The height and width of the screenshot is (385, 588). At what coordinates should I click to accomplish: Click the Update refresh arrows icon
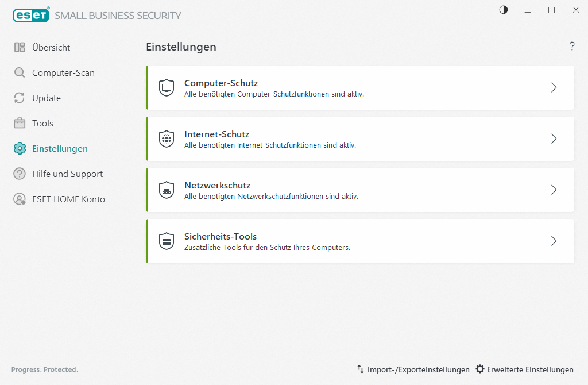point(20,98)
